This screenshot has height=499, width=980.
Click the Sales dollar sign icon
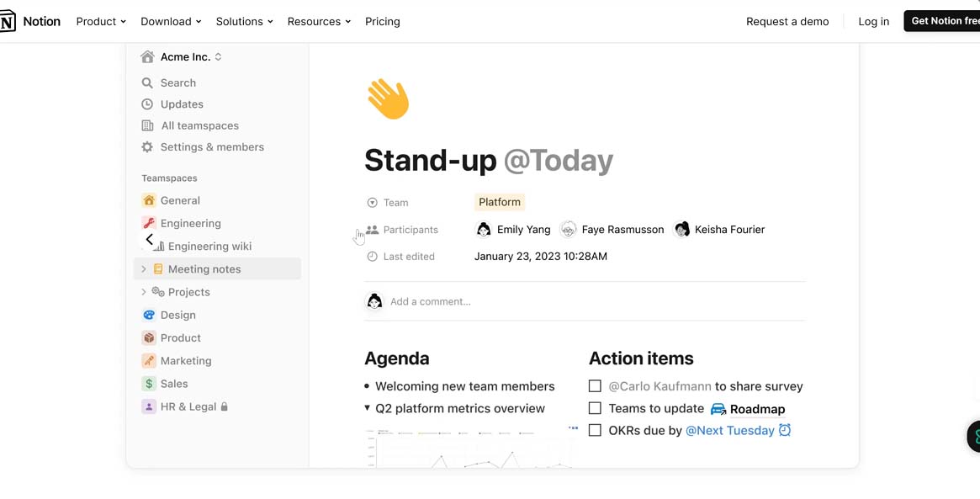tap(149, 384)
